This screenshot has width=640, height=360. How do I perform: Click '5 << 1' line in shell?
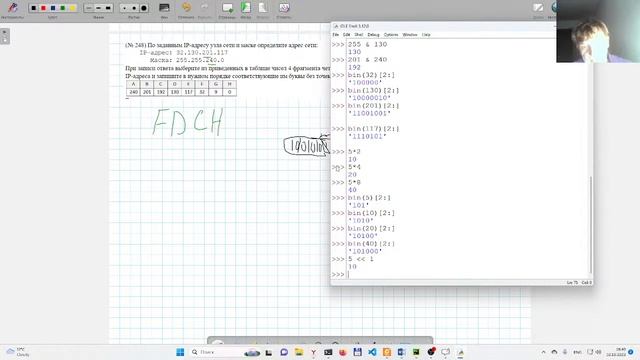[x=360, y=259]
